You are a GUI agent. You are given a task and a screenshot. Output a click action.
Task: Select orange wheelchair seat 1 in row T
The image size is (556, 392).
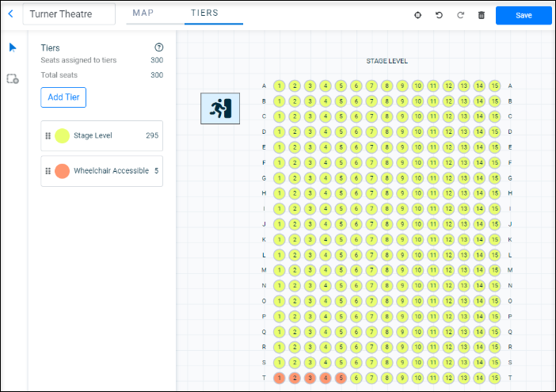coord(280,378)
